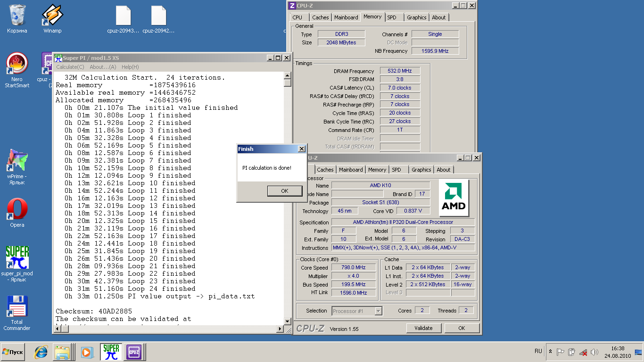Open Windows Explorer folder in the taskbar
644x362 pixels.
pyautogui.click(x=63, y=352)
